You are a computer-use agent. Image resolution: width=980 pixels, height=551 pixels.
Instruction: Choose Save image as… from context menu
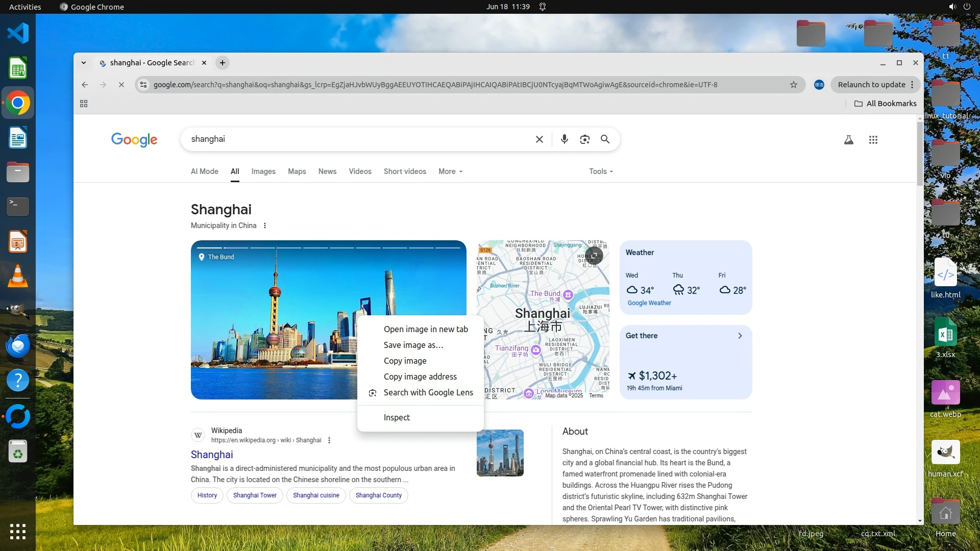tap(413, 345)
